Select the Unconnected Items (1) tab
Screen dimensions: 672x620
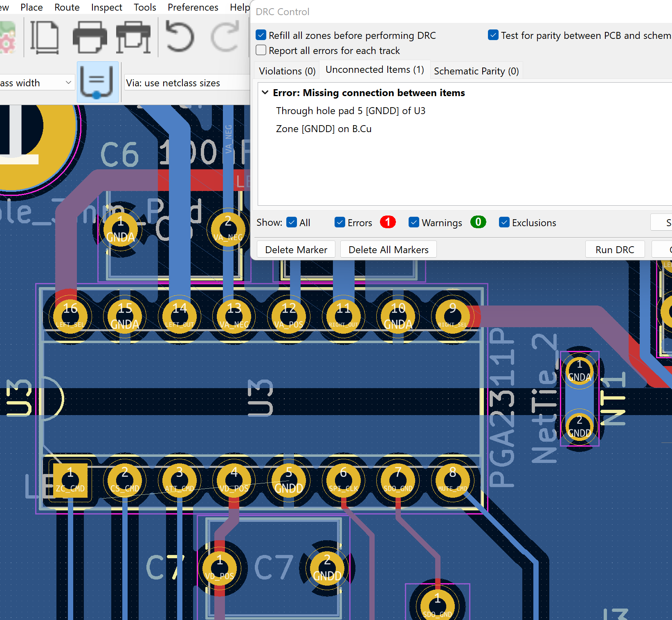pos(375,70)
